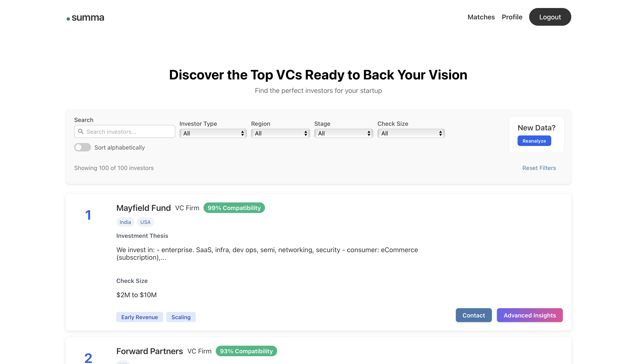
Task: Open the Investor Type dropdown
Action: click(213, 133)
